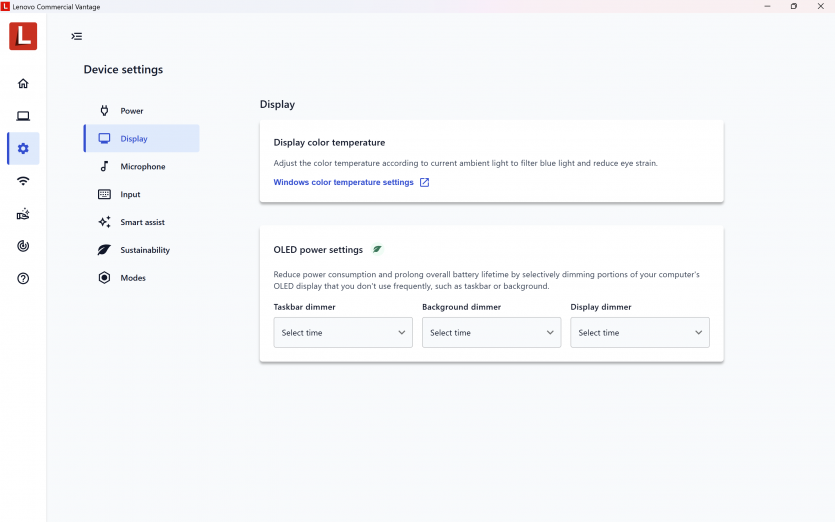Screen dimensions: 835x522
Task: Go to Input settings section
Action: coord(130,195)
